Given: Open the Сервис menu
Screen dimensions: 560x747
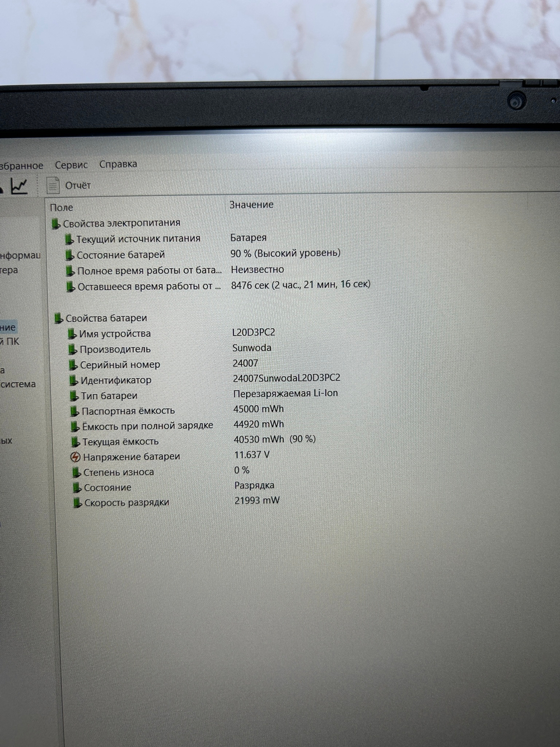Looking at the screenshot, I should pos(71,165).
